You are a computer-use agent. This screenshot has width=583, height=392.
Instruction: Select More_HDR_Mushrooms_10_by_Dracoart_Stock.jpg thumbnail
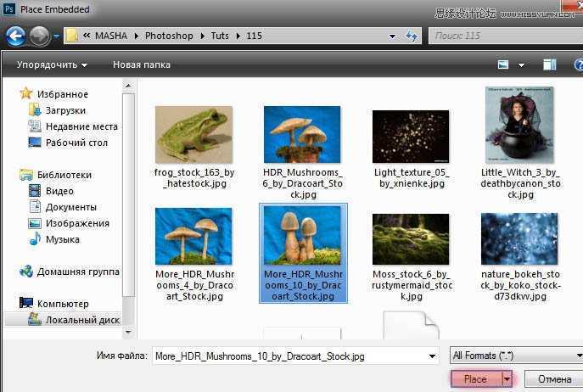coord(302,235)
